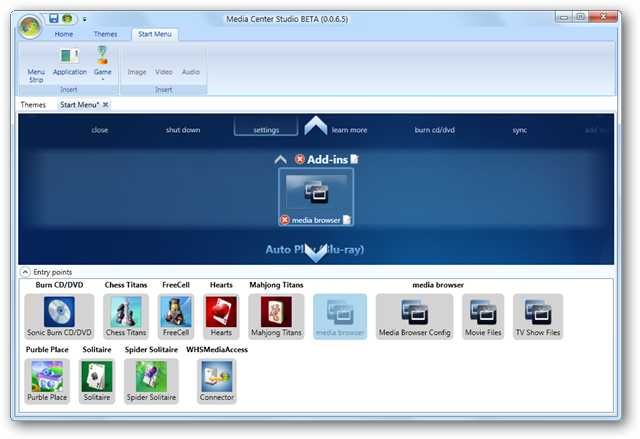Click the settings item in the strip

[266, 130]
